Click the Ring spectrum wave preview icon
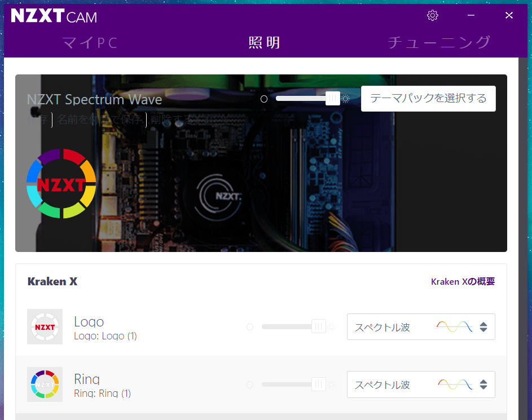The width and height of the screenshot is (532, 420). [454, 384]
